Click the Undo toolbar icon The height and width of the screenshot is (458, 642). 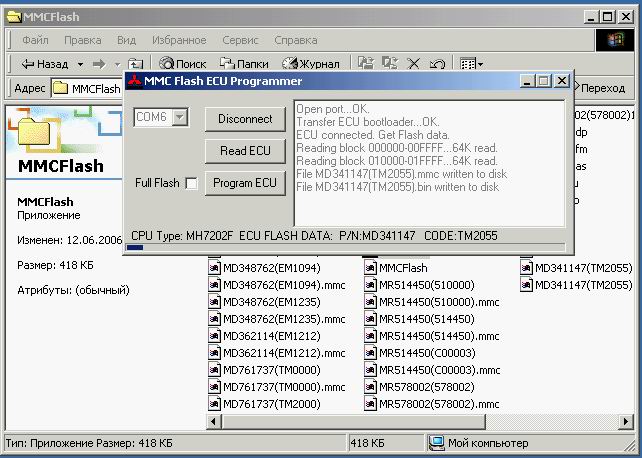pyautogui.click(x=437, y=64)
